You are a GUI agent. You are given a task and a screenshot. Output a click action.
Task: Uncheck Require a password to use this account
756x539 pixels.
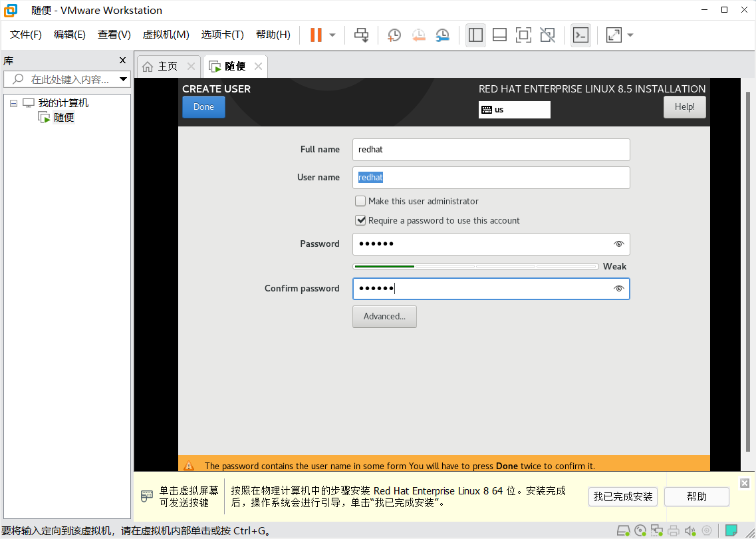(x=360, y=220)
